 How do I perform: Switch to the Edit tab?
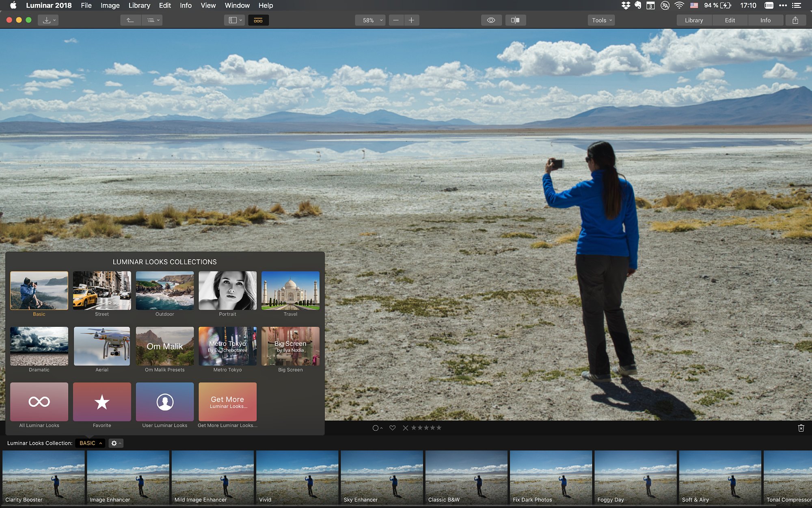(x=730, y=20)
